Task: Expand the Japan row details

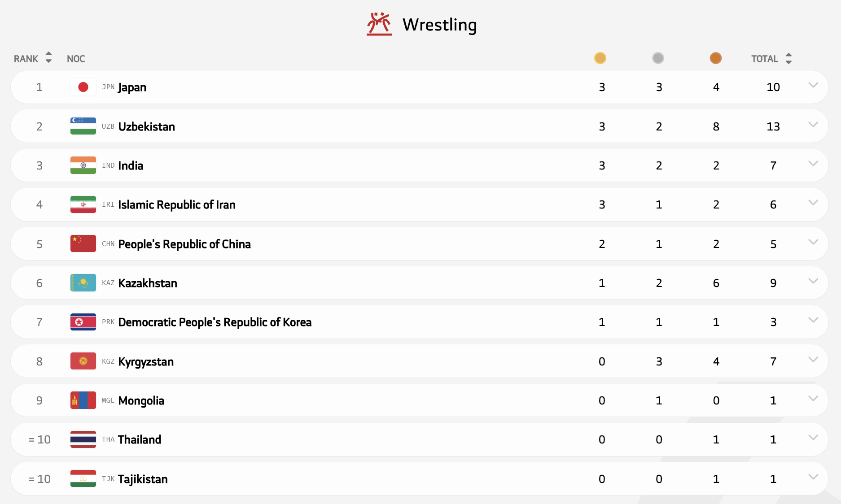Action: coord(813,85)
